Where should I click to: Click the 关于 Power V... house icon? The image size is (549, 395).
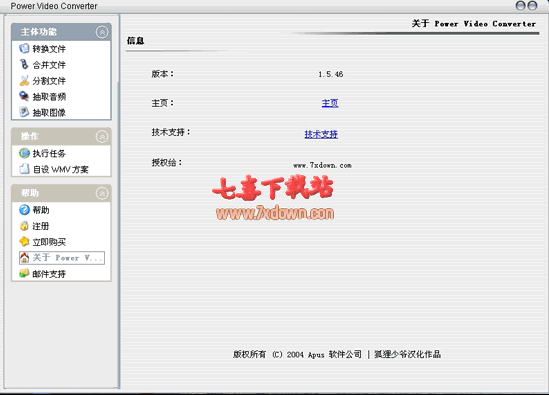click(24, 258)
